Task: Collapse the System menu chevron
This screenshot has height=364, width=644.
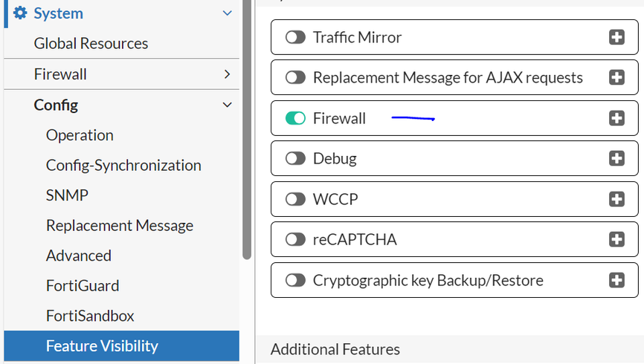Action: tap(228, 13)
